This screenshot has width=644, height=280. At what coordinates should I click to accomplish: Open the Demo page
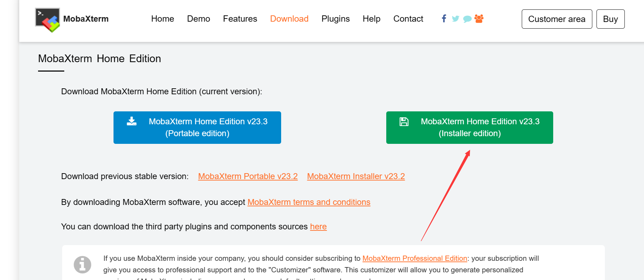(x=198, y=19)
